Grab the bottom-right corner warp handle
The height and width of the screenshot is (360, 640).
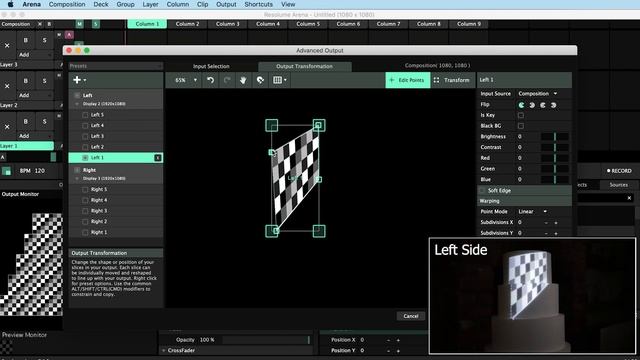point(319,231)
